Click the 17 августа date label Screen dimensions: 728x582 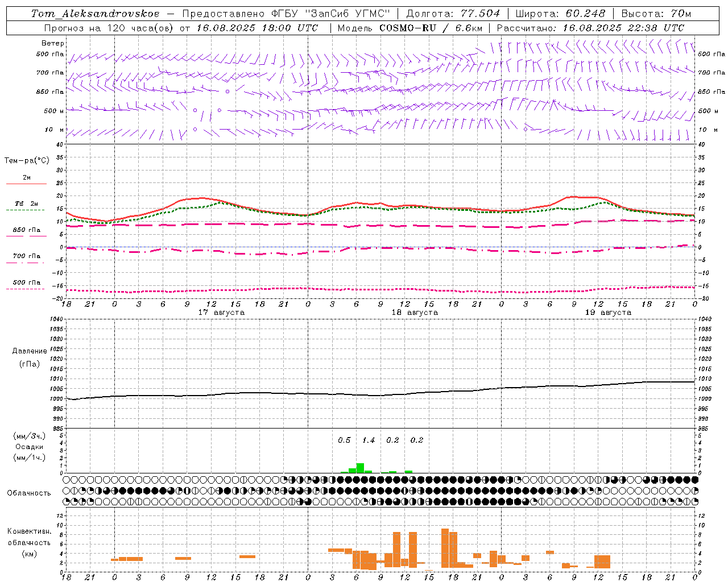tap(221, 313)
